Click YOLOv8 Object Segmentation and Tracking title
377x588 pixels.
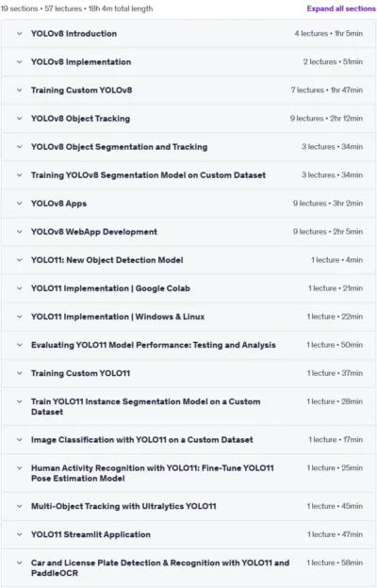point(120,147)
